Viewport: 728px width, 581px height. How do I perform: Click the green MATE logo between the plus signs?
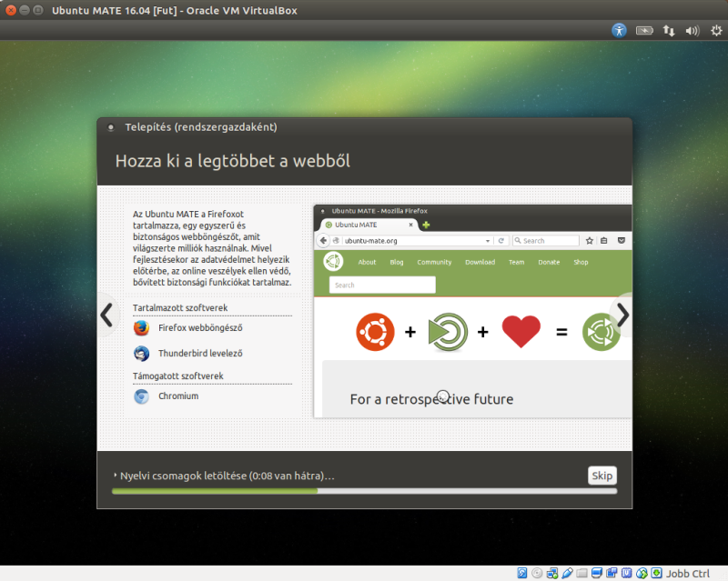(448, 332)
